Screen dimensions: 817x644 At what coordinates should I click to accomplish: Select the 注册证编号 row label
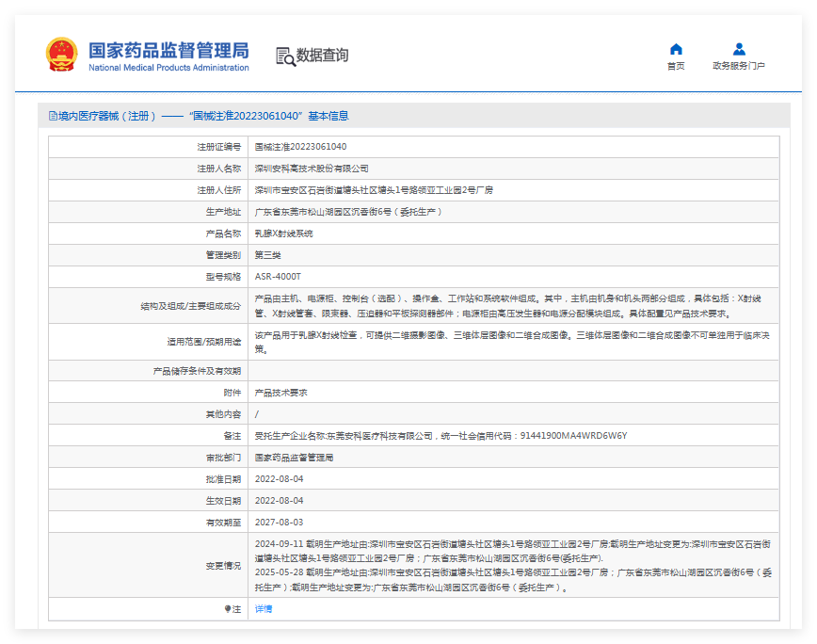click(218, 147)
